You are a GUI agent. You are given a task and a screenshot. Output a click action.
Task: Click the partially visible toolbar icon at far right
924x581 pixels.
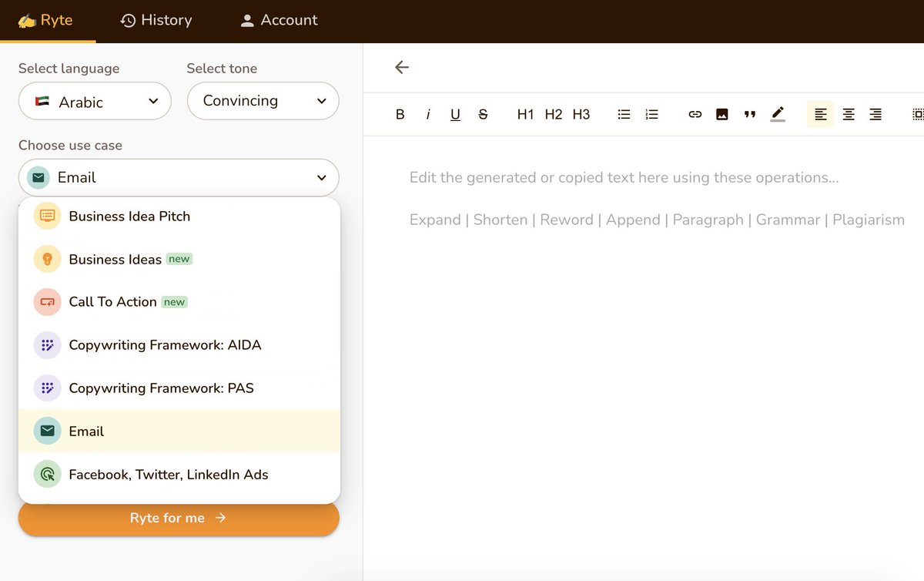(918, 114)
